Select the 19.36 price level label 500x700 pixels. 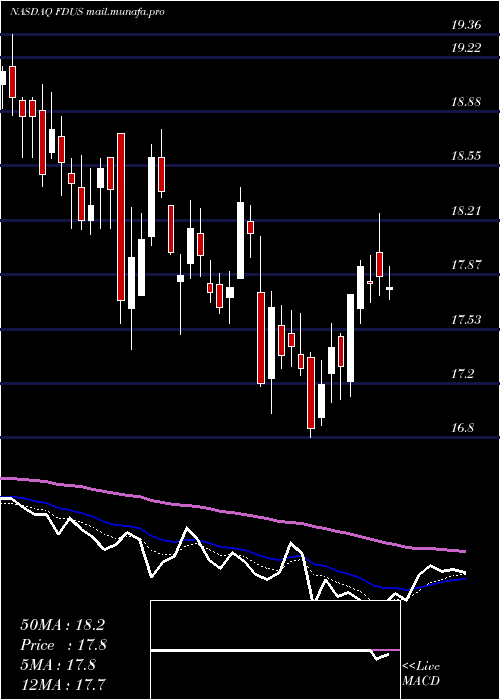click(466, 25)
